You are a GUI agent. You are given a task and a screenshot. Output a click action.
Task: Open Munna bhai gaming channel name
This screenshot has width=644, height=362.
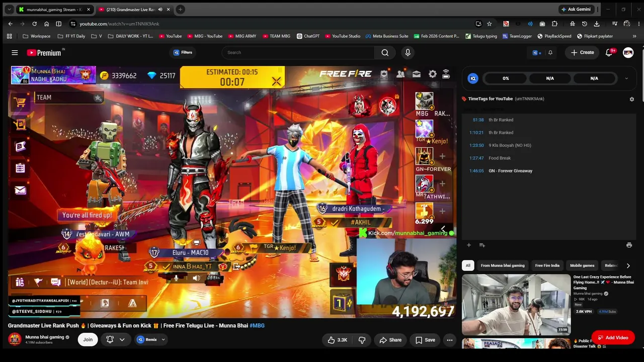pyautogui.click(x=45, y=337)
